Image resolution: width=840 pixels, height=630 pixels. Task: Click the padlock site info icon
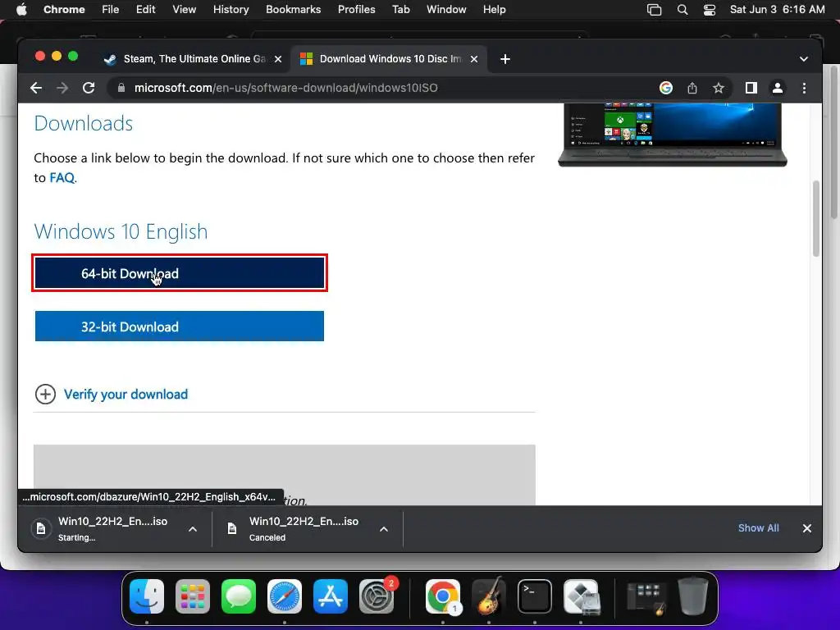pos(121,88)
